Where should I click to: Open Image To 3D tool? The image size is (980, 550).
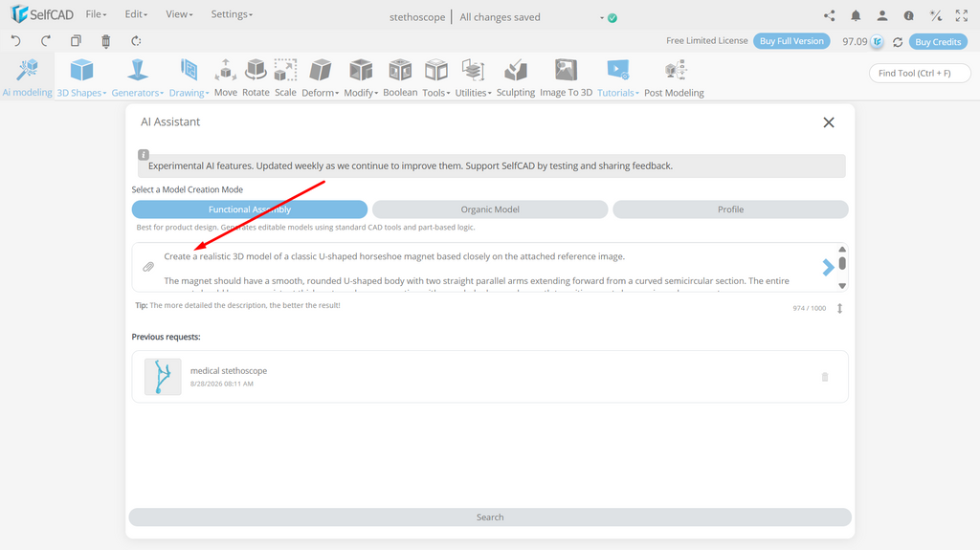(566, 77)
